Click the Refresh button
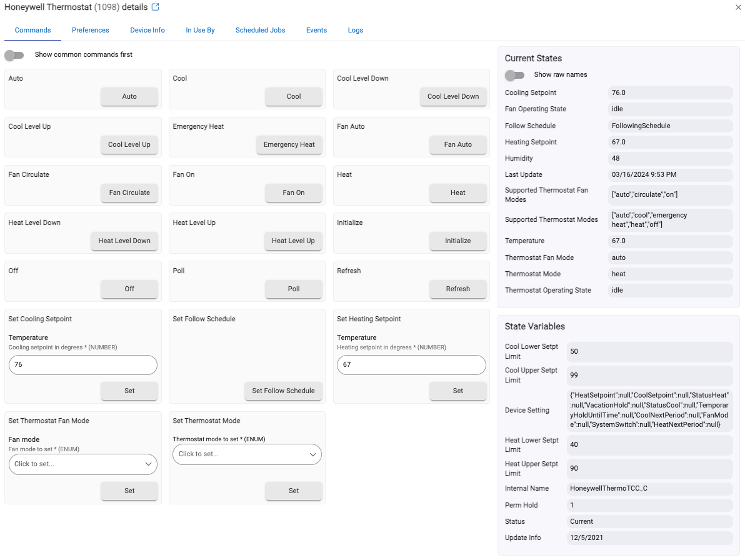Viewport: 745px width, 560px height. (458, 289)
